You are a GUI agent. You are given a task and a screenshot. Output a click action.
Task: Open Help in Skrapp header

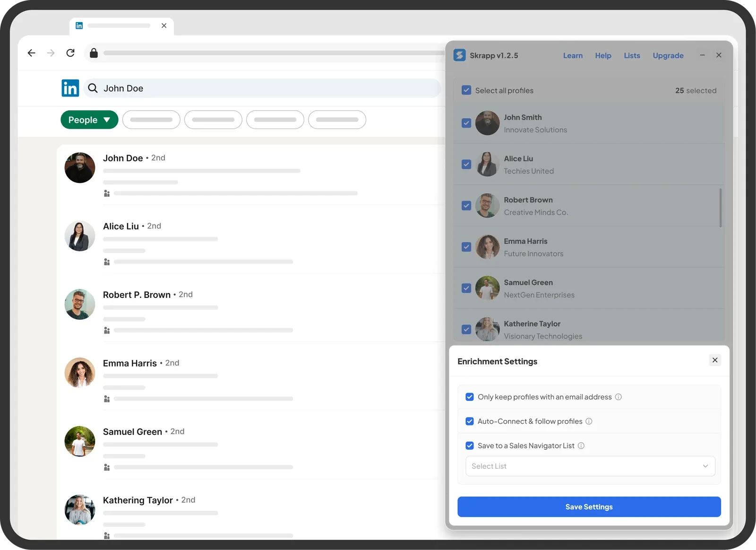pos(603,55)
